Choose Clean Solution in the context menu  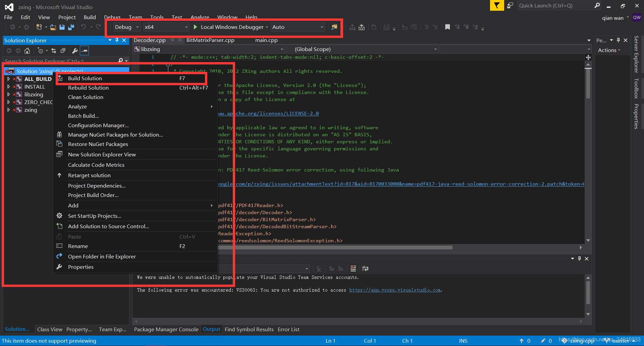[136, 97]
